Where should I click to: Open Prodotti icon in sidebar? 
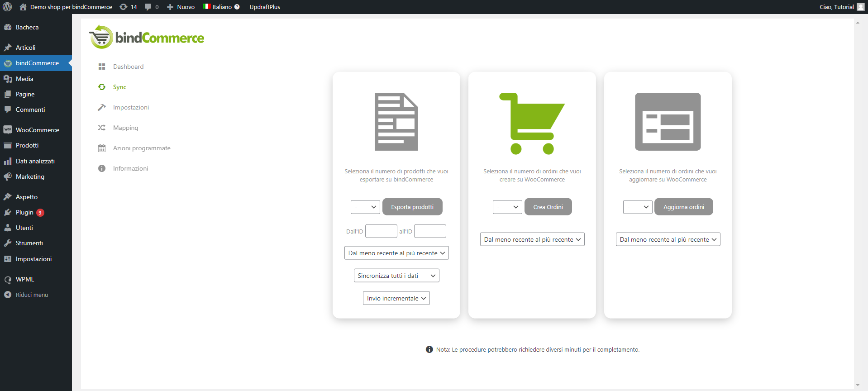click(8, 145)
